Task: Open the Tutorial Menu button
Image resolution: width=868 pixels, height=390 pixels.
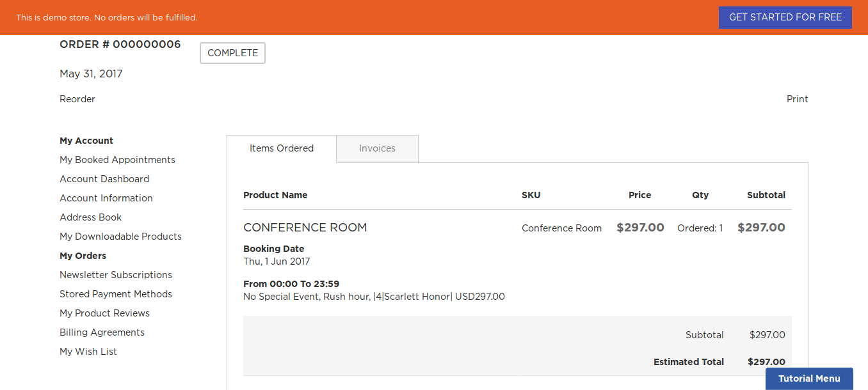Action: [809, 378]
